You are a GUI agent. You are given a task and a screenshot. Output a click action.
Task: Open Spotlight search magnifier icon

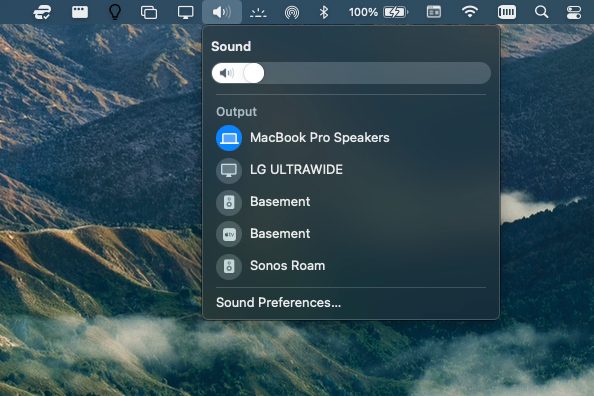point(541,12)
